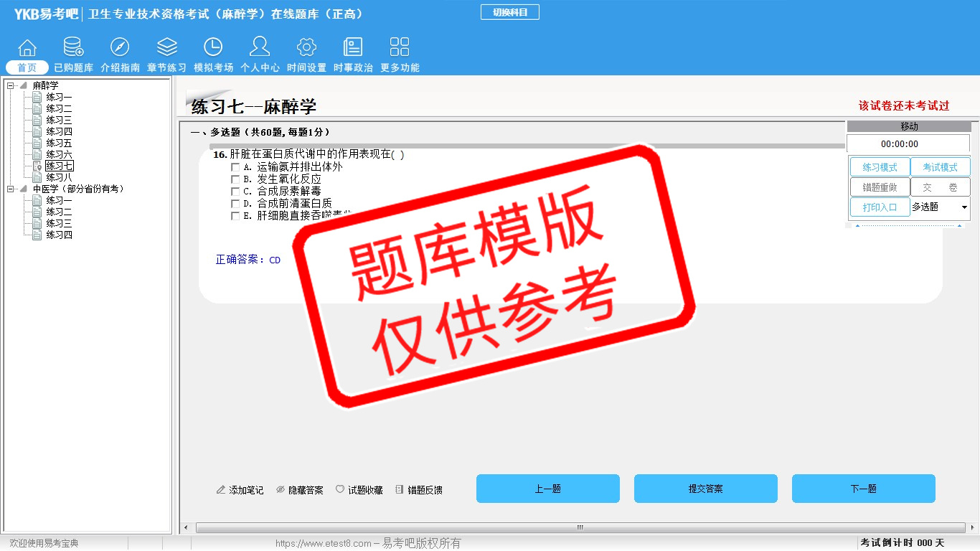
Task: Click the horizontal scrollbar left arrow
Action: click(185, 528)
